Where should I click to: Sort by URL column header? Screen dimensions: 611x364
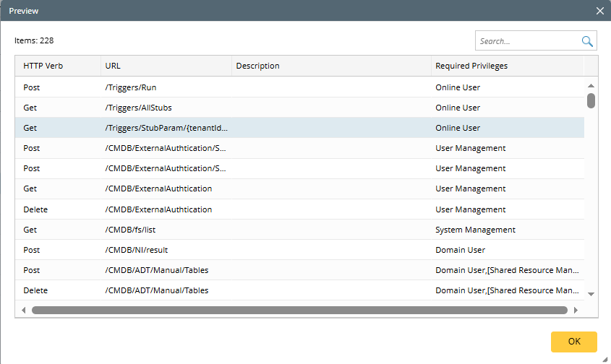[x=166, y=66]
